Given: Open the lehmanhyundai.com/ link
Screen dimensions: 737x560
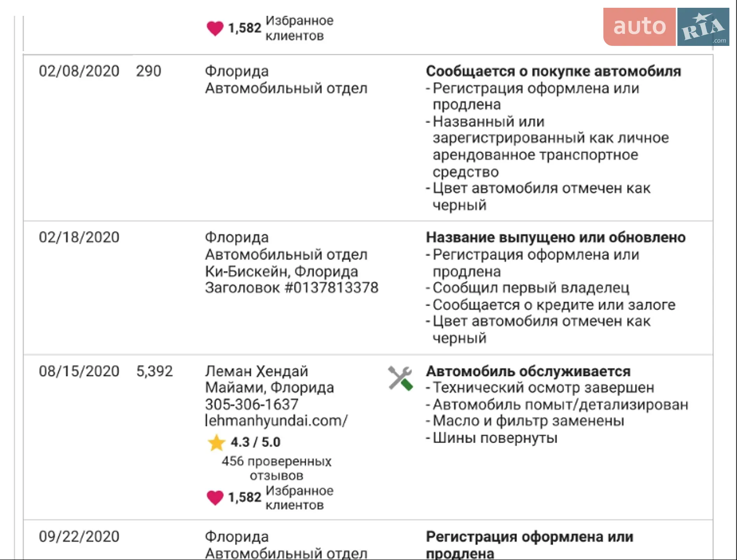Looking at the screenshot, I should 276,421.
